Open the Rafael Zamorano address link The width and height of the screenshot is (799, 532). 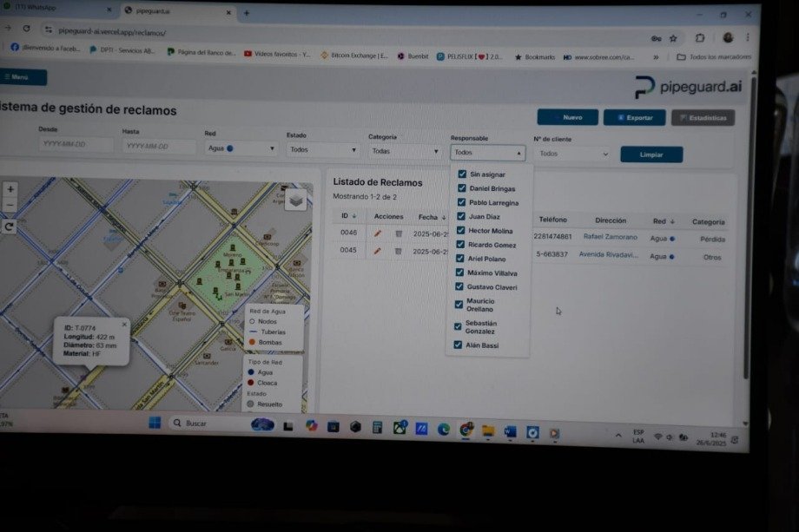click(x=610, y=237)
